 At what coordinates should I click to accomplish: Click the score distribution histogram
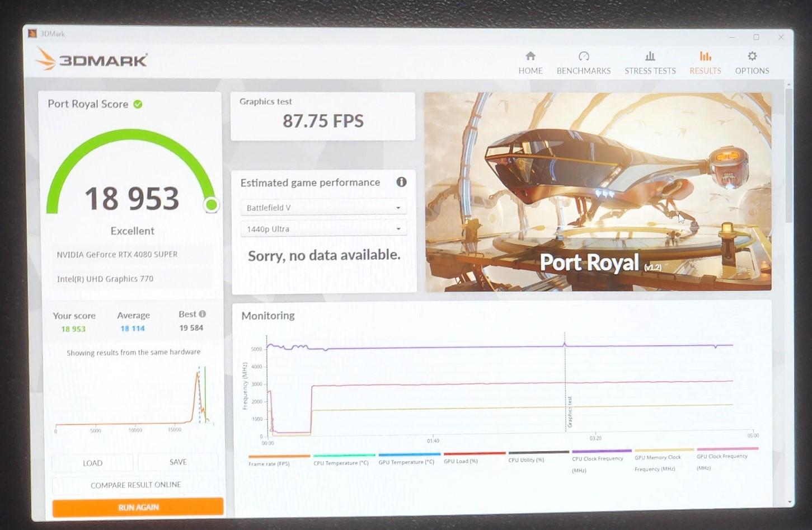[134, 398]
